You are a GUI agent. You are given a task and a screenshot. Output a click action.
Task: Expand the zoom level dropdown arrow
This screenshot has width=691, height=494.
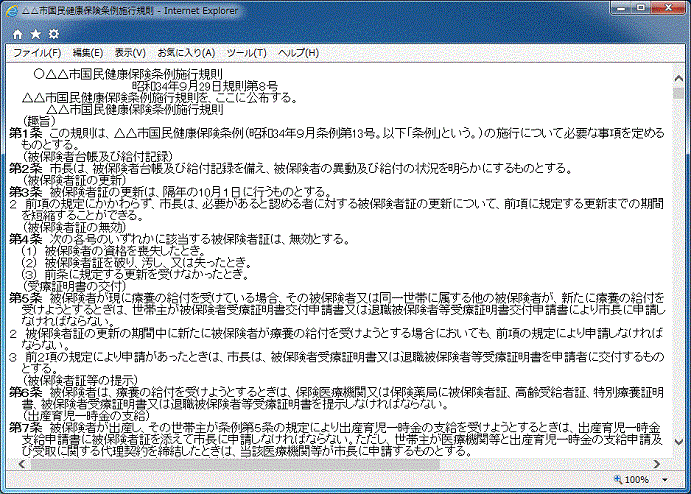pyautogui.click(x=664, y=480)
